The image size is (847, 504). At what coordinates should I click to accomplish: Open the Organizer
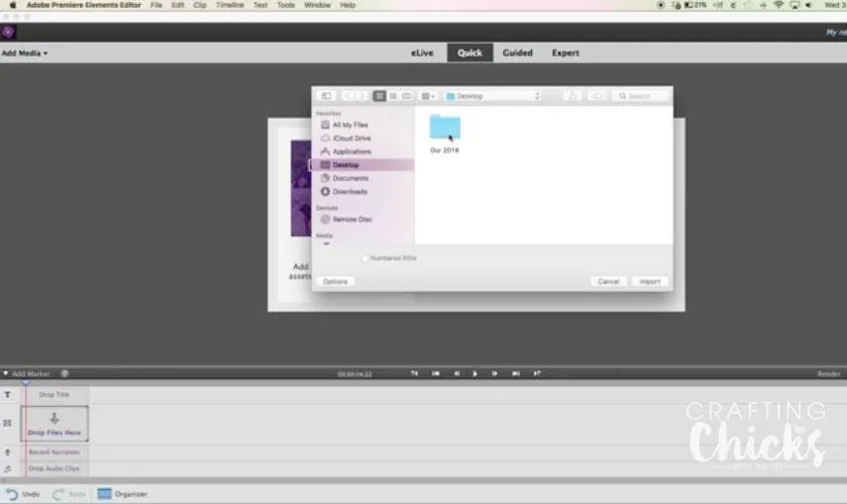[123, 494]
